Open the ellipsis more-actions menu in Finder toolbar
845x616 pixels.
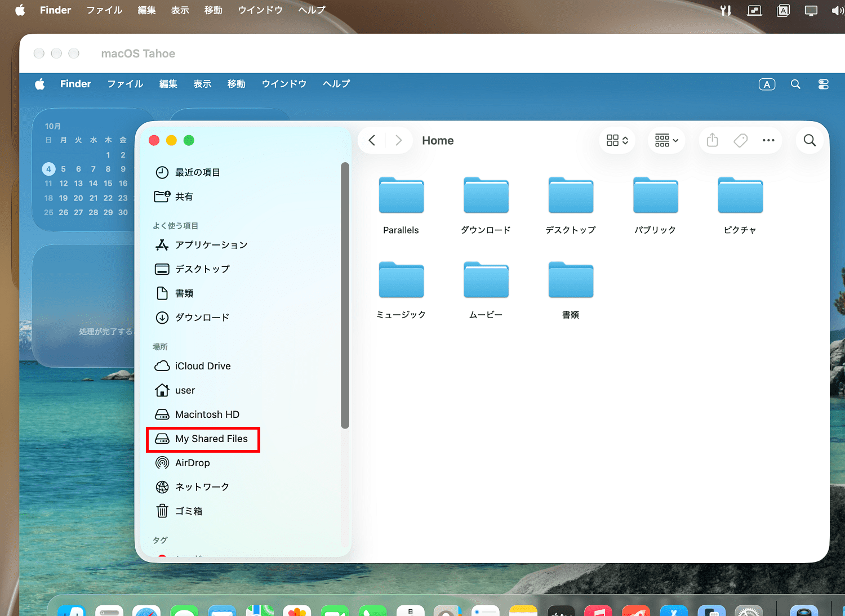pos(768,140)
